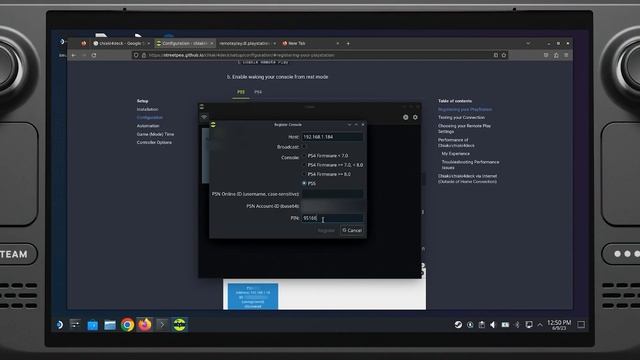Jump to Choosing your Remote Play Settings

pos(464,129)
